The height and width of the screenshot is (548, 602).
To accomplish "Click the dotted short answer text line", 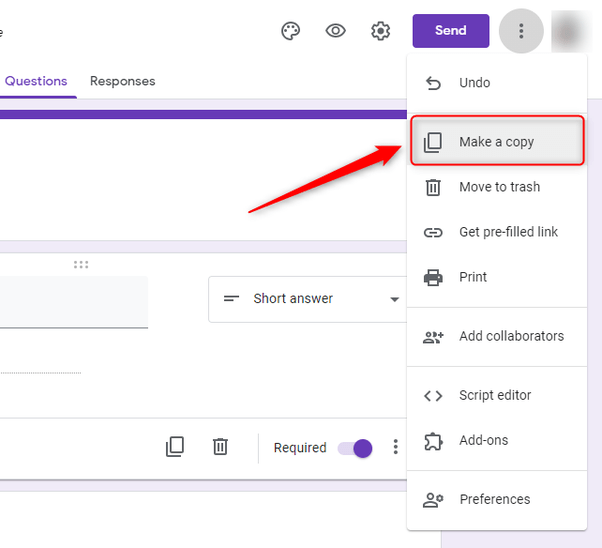I will (x=40, y=373).
